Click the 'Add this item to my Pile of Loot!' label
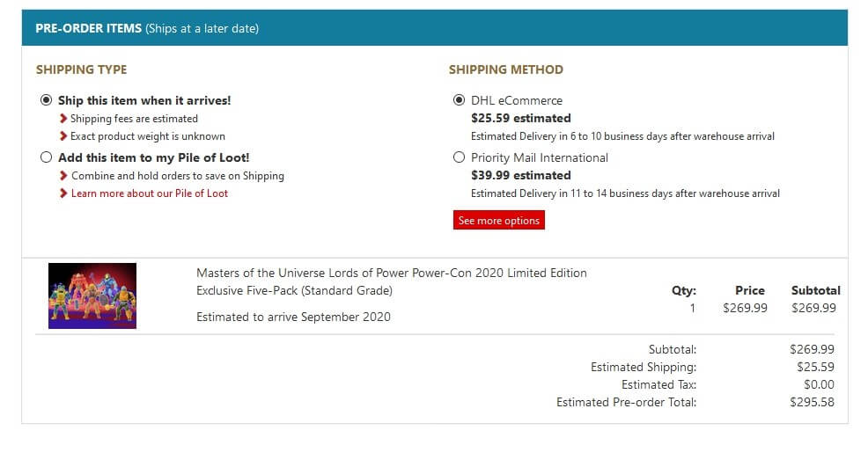Viewport: 868px width, 467px height. point(154,157)
